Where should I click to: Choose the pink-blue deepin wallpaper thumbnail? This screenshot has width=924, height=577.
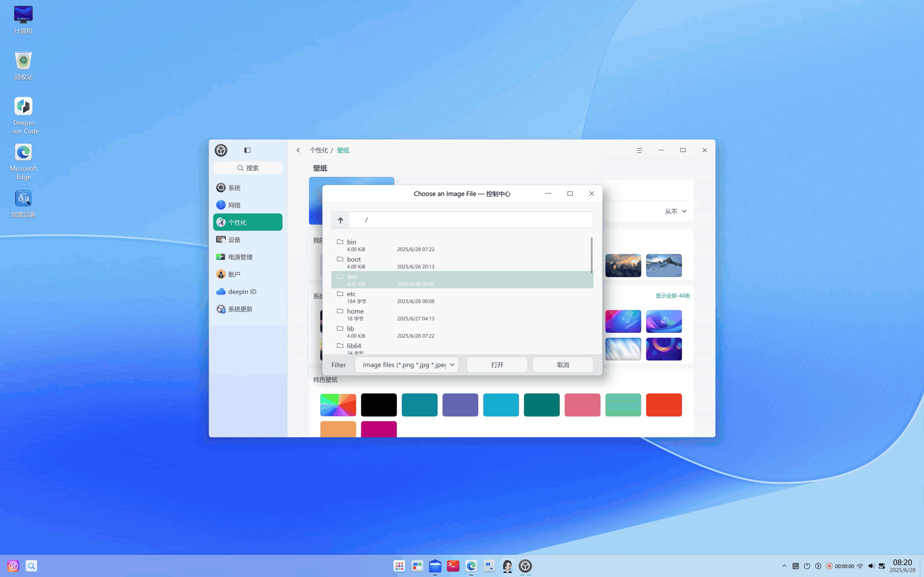click(623, 321)
